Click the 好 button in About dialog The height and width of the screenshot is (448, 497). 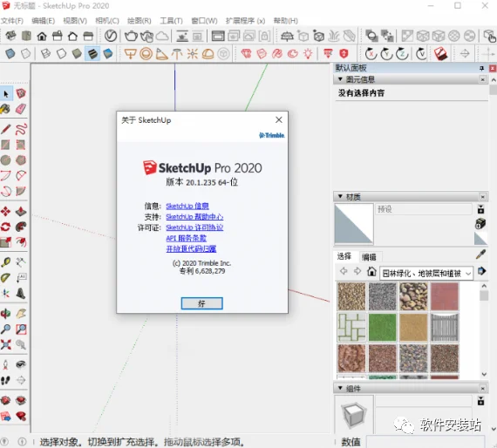click(x=202, y=303)
